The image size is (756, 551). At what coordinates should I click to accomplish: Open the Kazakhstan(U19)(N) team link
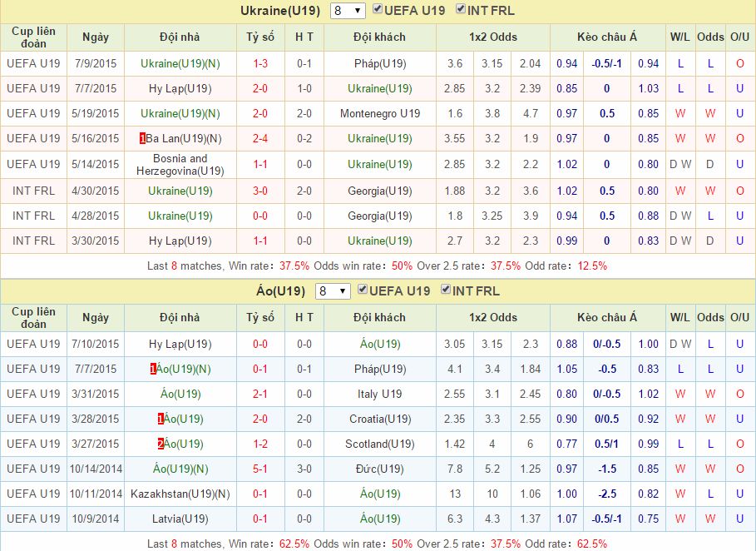(x=180, y=494)
